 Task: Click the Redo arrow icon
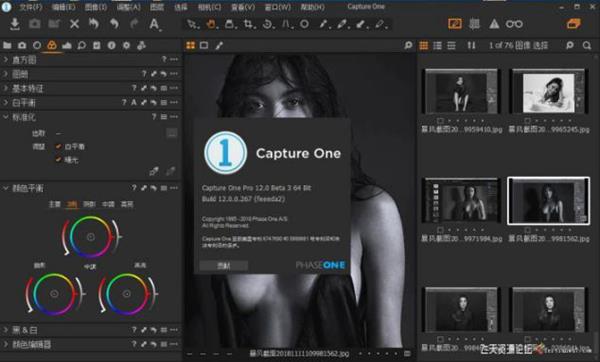tap(134, 24)
